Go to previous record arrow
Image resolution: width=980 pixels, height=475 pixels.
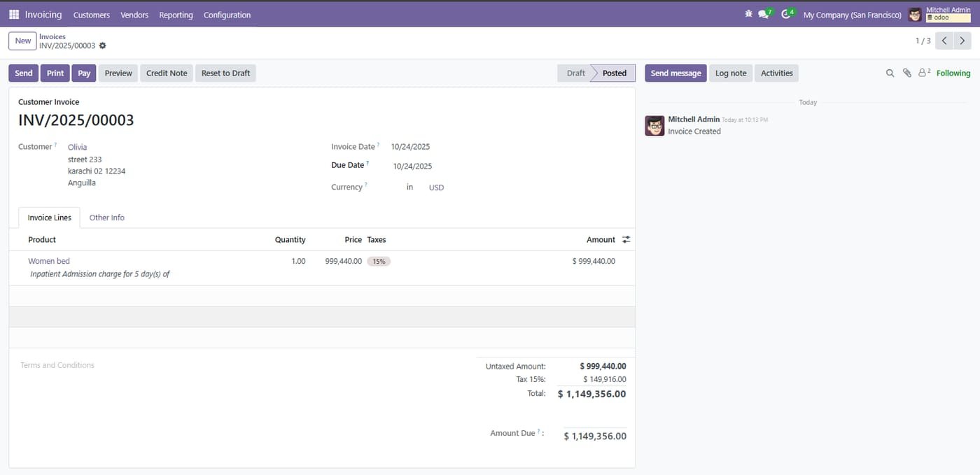click(944, 41)
